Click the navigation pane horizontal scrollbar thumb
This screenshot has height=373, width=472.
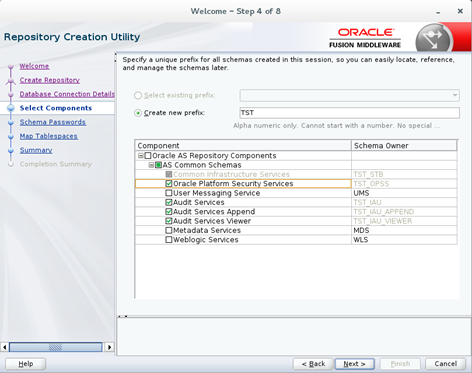[x=55, y=347]
